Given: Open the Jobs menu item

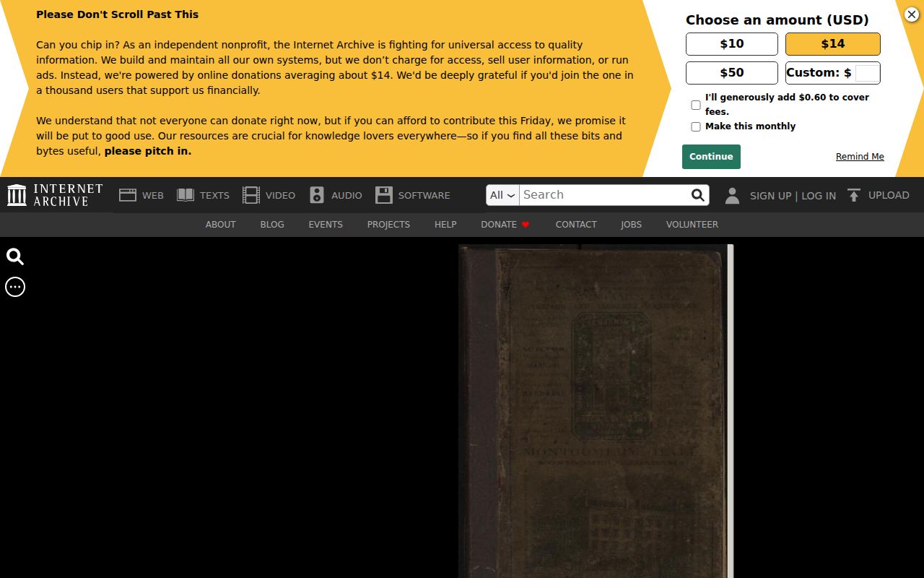Looking at the screenshot, I should point(631,225).
